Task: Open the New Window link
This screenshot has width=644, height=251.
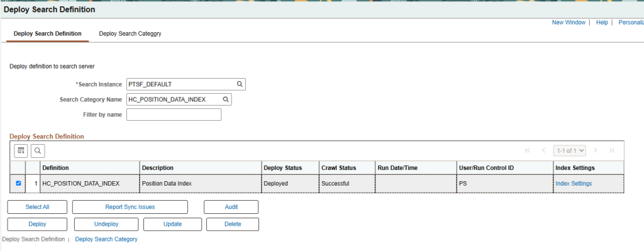Action: [569, 23]
